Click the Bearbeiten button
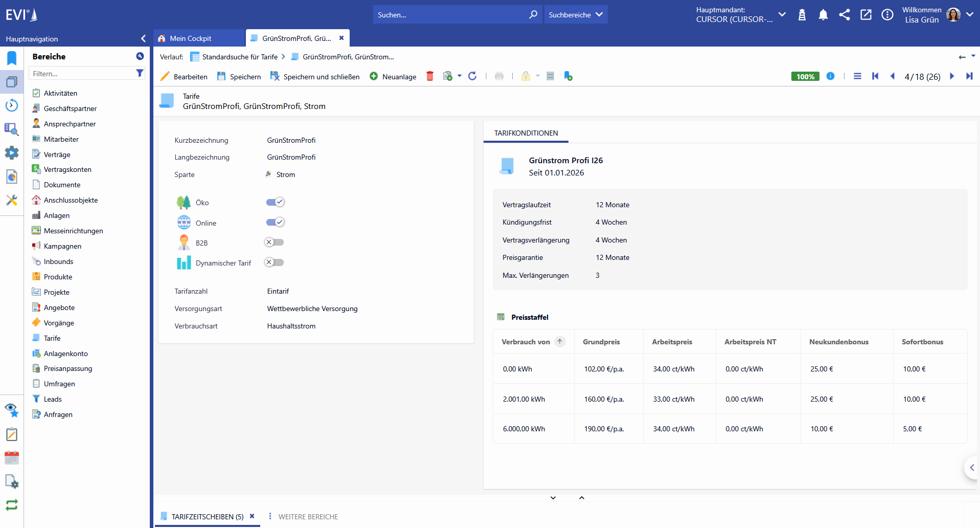The image size is (980, 528). coord(184,76)
